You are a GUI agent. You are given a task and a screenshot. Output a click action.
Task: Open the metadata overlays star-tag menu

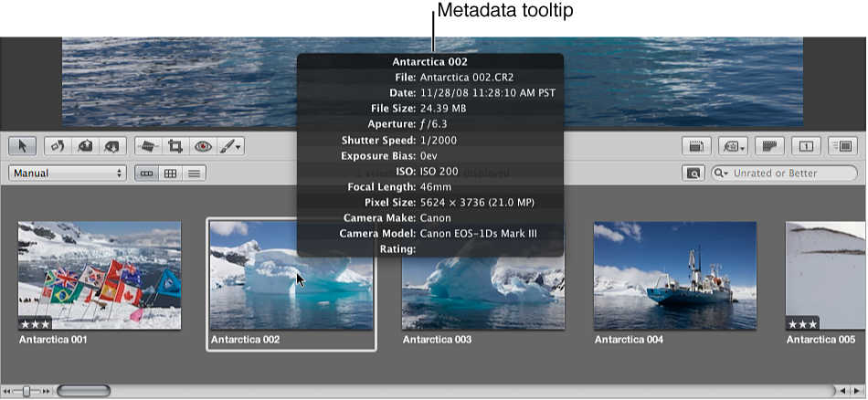[x=733, y=145]
